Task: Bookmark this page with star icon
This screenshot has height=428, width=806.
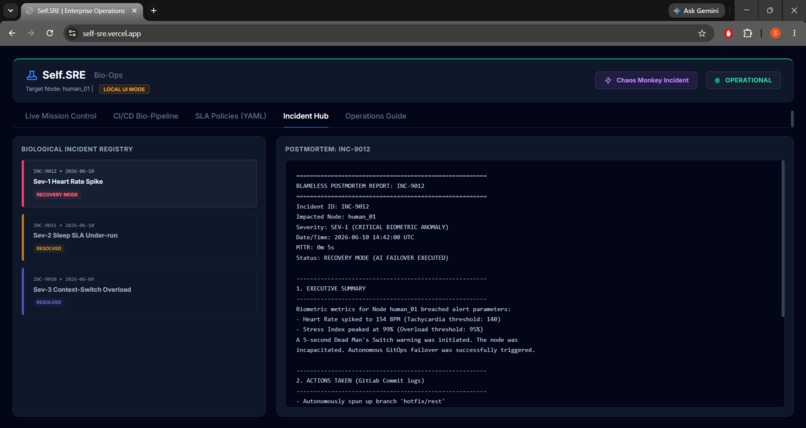Action: click(702, 33)
